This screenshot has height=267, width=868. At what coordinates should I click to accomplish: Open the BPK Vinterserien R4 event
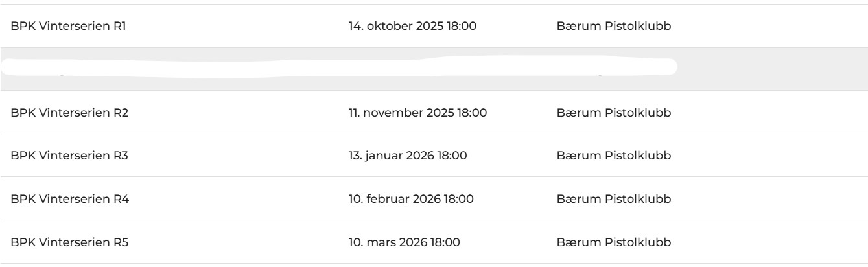point(70,198)
